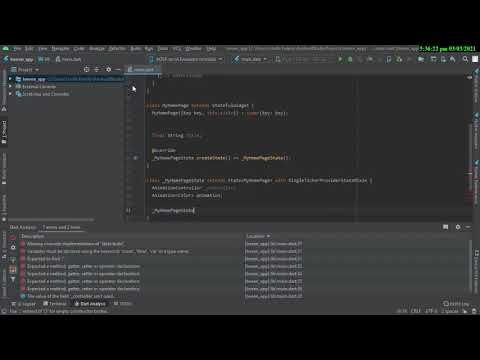Open the Event Log button
The height and width of the screenshot is (360, 480).
click(456, 304)
